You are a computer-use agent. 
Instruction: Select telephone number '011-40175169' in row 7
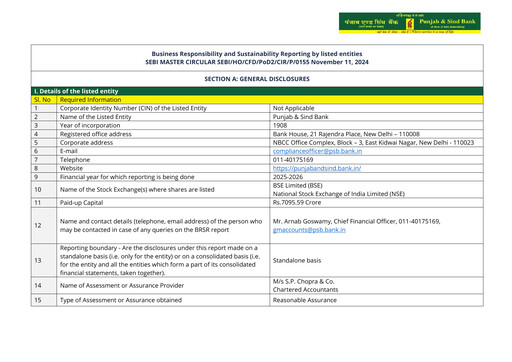293,160
